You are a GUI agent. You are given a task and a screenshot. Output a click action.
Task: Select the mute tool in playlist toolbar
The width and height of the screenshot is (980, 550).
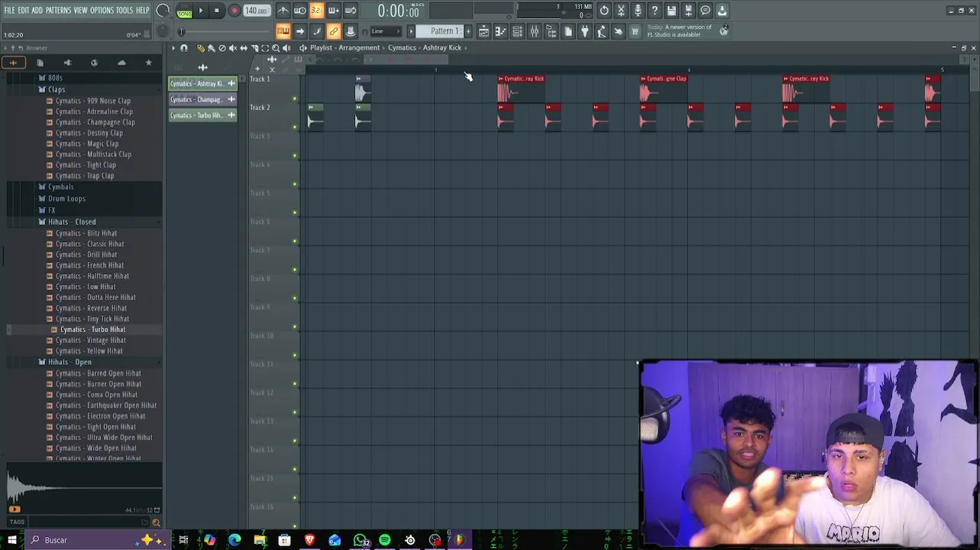pos(233,47)
